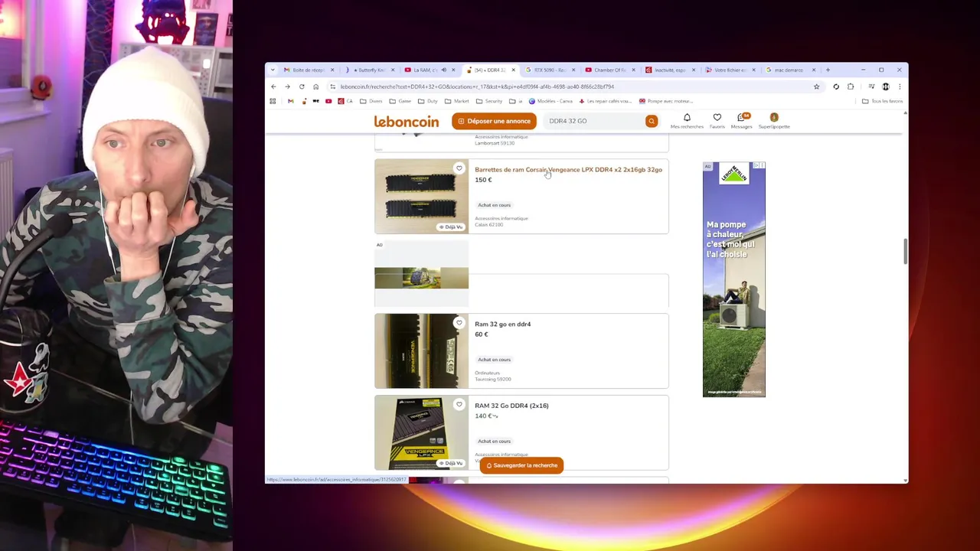980x551 pixels.
Task: Open the Modèles - Canva bookmark
Action: [550, 101]
